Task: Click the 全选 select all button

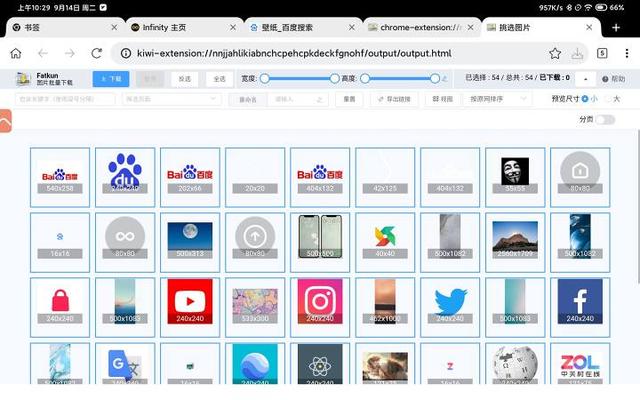Action: point(219,79)
